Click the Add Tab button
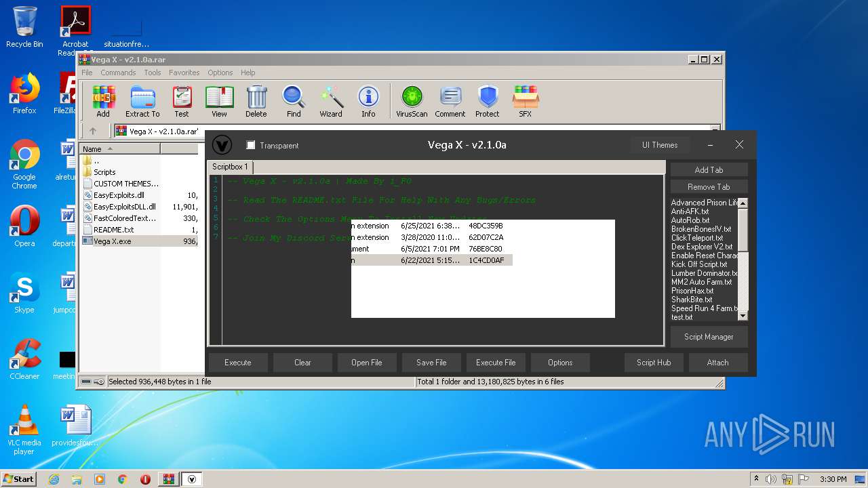868x488 pixels. (709, 170)
